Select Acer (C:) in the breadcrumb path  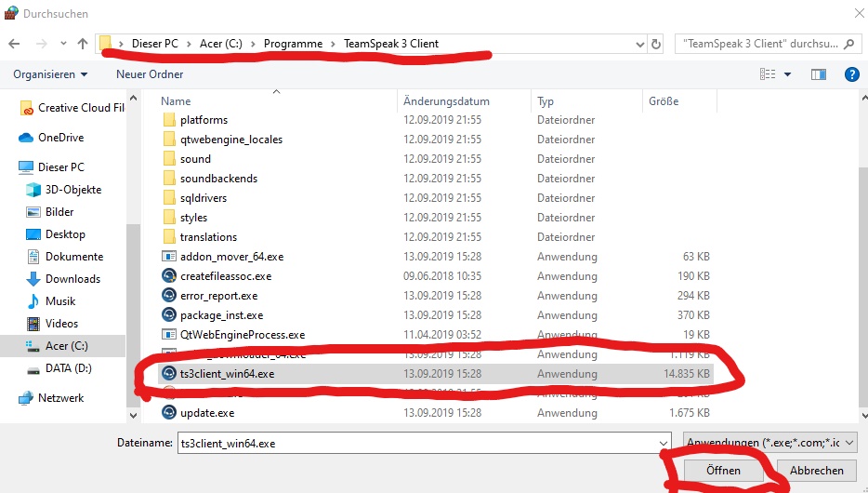tap(221, 44)
